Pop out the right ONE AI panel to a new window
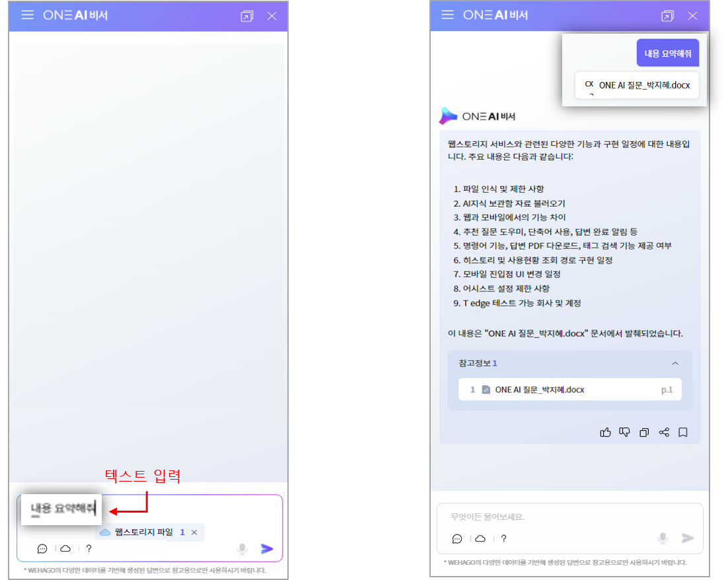728x580 pixels. (667, 17)
